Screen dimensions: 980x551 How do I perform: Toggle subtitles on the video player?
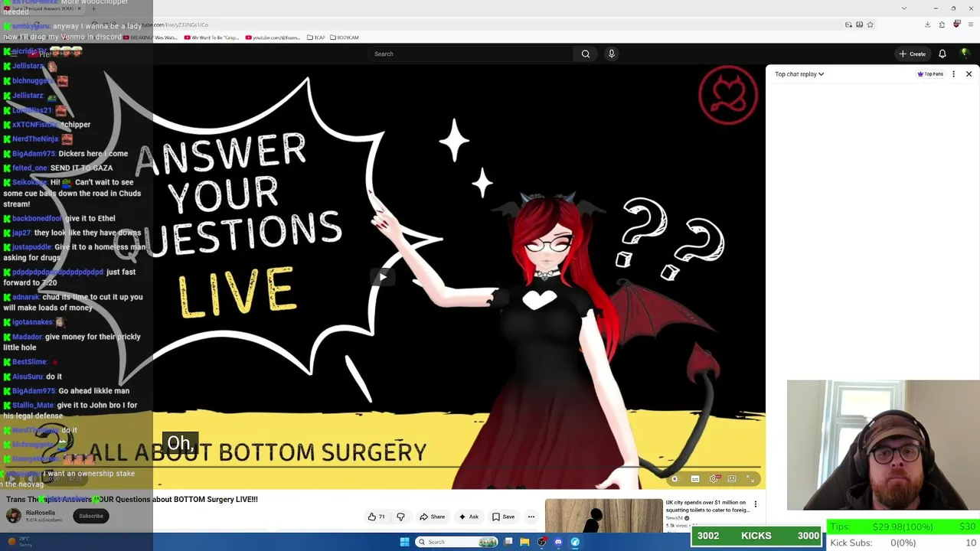695,479
